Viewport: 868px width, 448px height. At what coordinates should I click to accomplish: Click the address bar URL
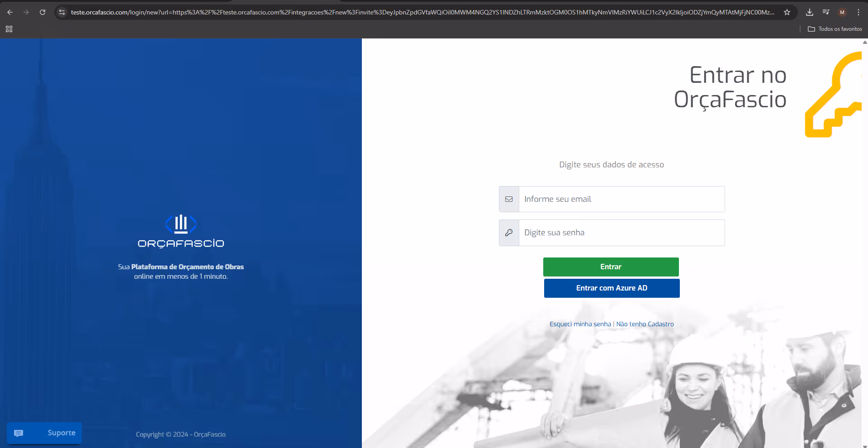422,12
